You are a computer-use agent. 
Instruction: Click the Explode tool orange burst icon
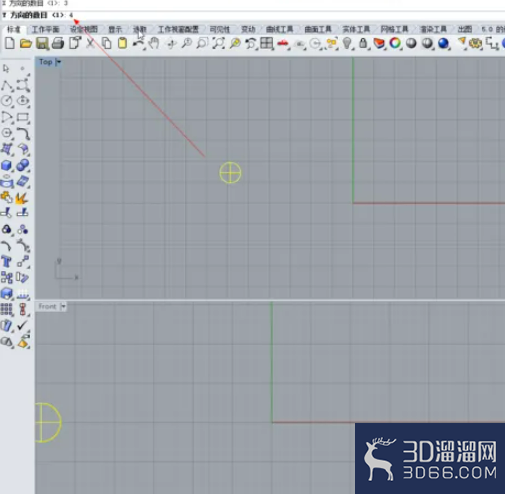click(x=22, y=198)
